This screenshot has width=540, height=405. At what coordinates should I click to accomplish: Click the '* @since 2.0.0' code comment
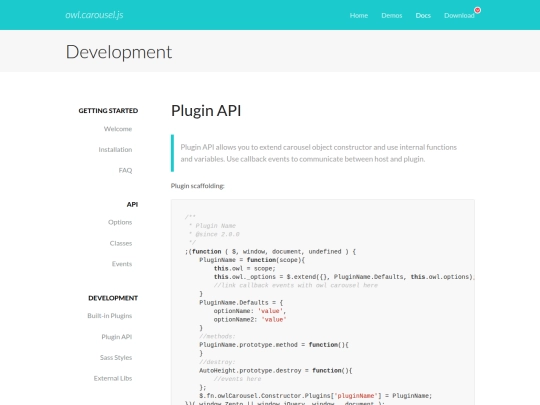click(x=214, y=235)
